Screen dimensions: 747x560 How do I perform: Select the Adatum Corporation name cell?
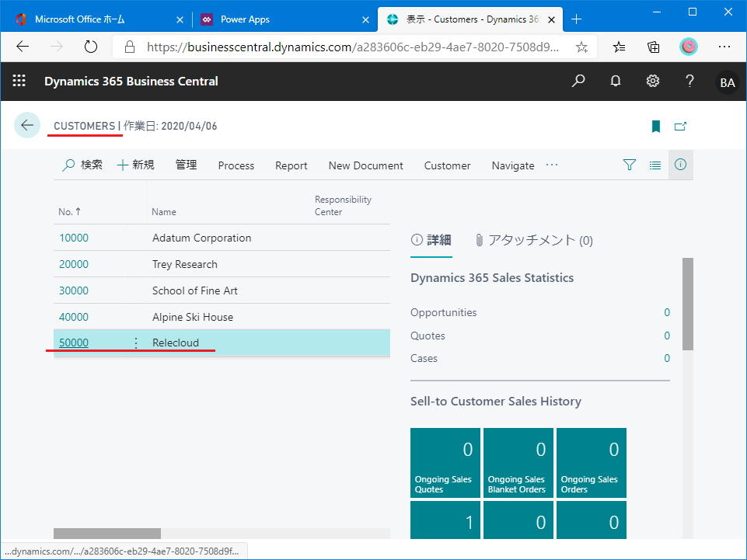click(201, 238)
